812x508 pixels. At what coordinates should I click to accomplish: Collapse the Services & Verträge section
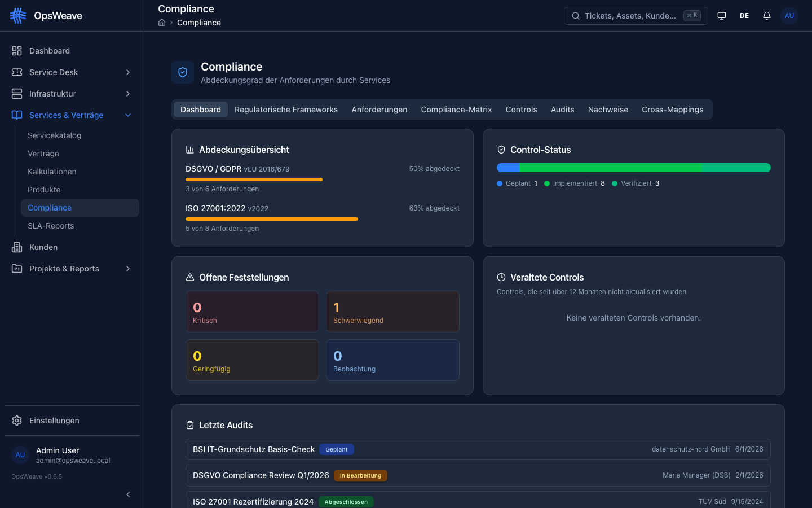click(127, 115)
